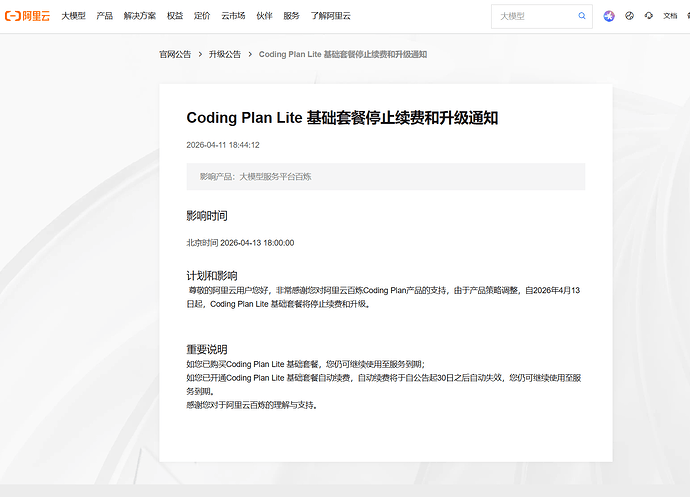Expand the 解决方案 navigation menu
Viewport: 690px width, 497px height.
139,16
